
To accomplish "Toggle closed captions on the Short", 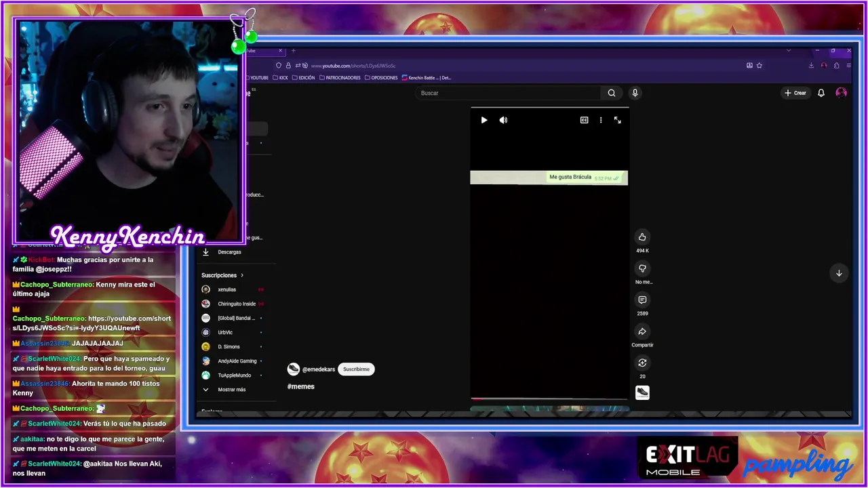I will 584,120.
